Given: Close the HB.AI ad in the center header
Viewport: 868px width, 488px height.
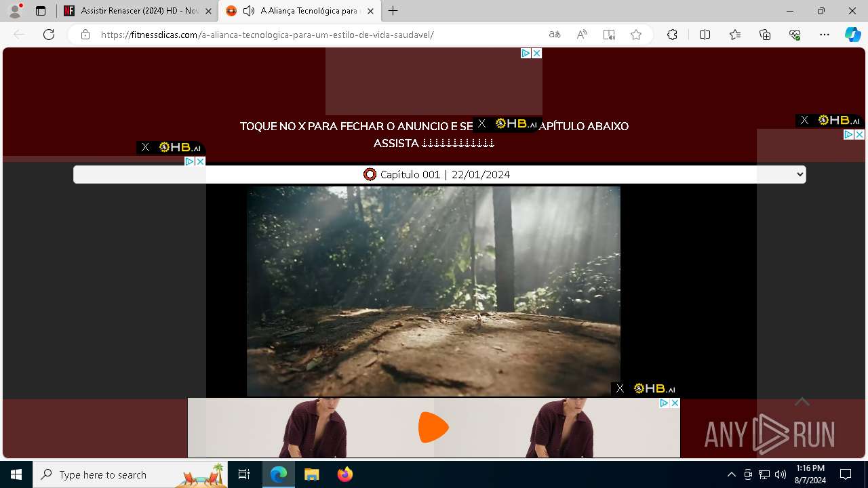Looking at the screenshot, I should (481, 123).
